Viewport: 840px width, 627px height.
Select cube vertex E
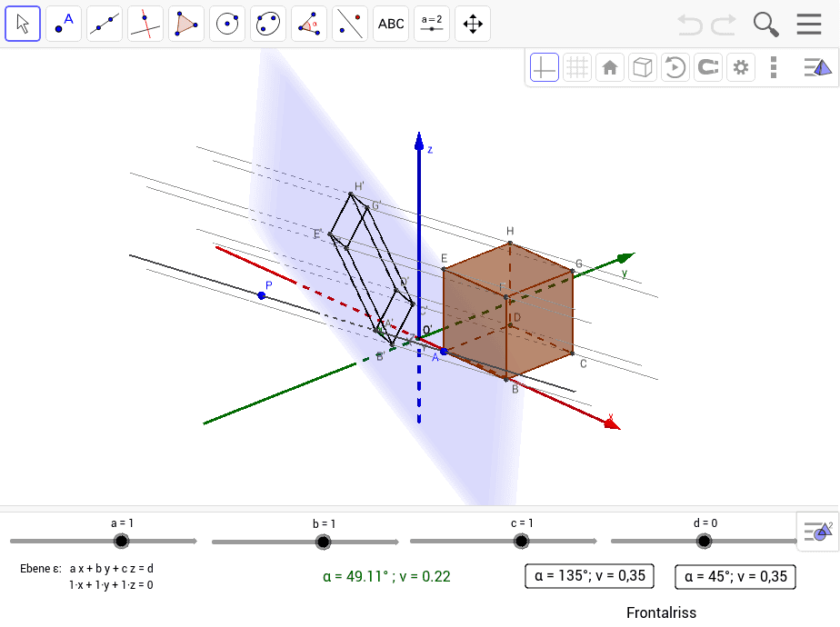pyautogui.click(x=444, y=269)
